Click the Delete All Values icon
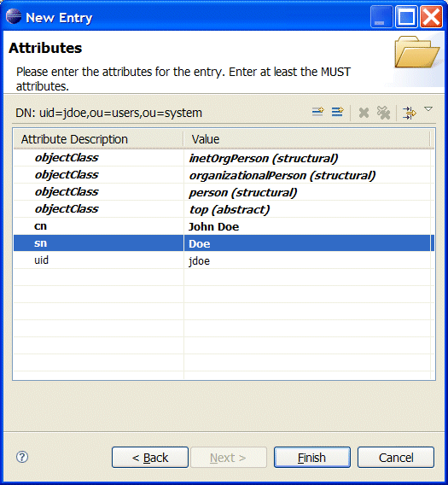Viewport: 448px width, 485px height. (383, 113)
